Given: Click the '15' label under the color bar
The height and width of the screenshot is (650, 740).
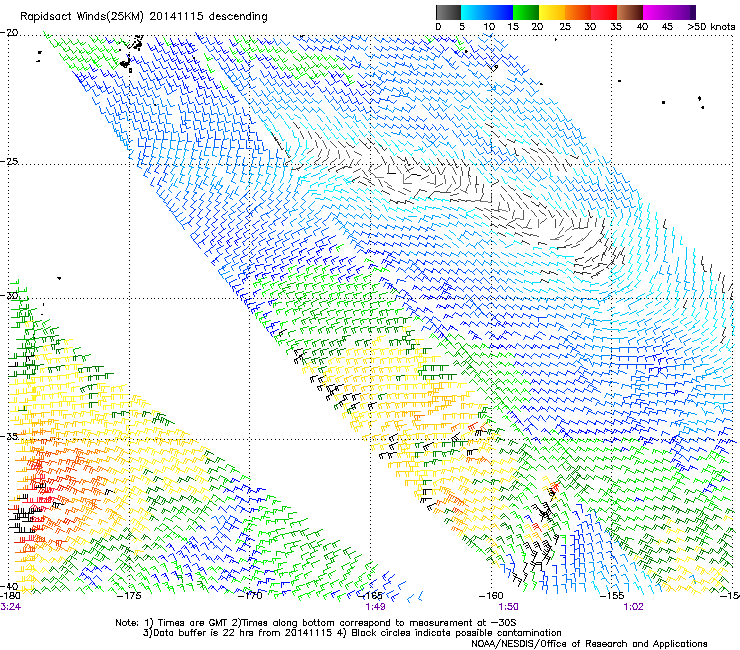Looking at the screenshot, I should [513, 27].
